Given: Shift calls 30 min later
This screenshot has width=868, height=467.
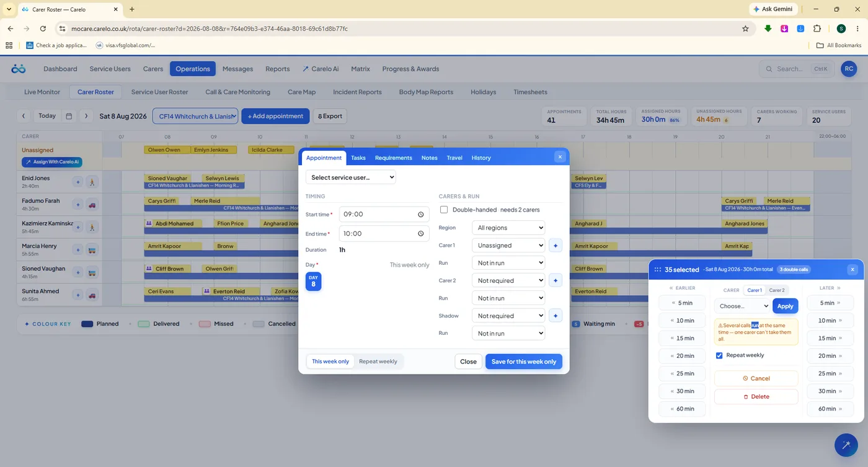Looking at the screenshot, I should pos(830,391).
